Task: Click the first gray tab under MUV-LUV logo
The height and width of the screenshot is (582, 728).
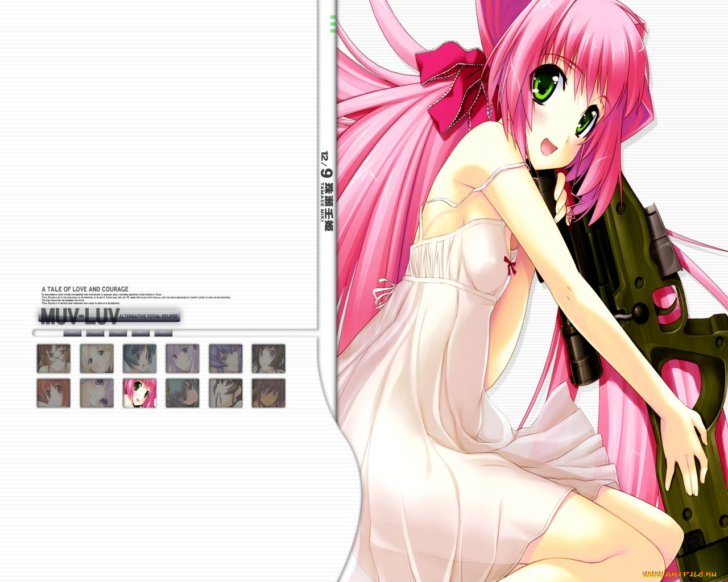Action: pos(72,333)
